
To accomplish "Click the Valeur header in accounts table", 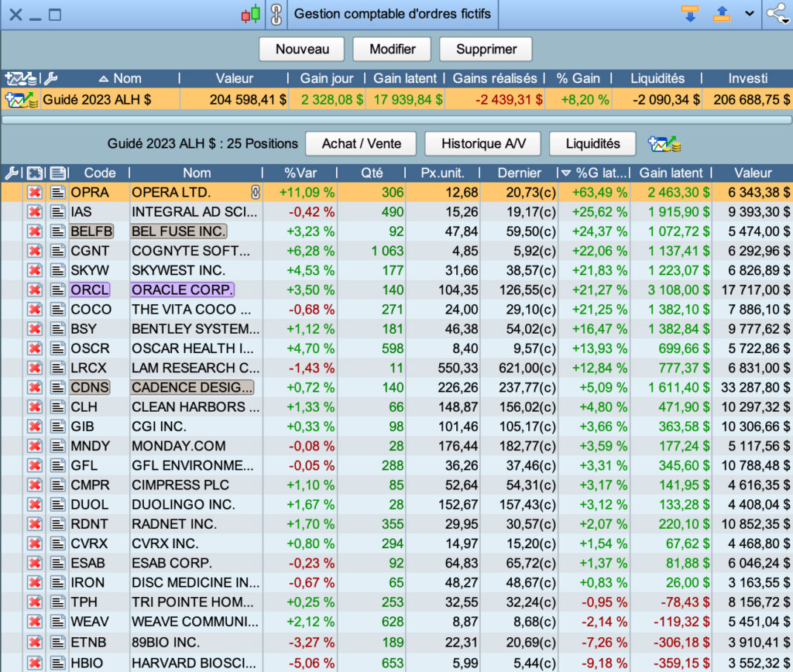I will (x=234, y=78).
